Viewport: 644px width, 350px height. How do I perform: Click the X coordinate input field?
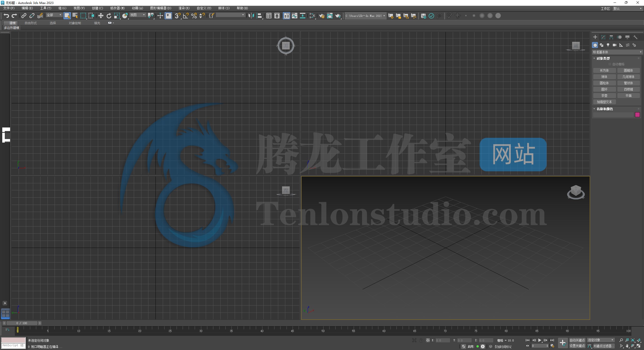(x=443, y=340)
